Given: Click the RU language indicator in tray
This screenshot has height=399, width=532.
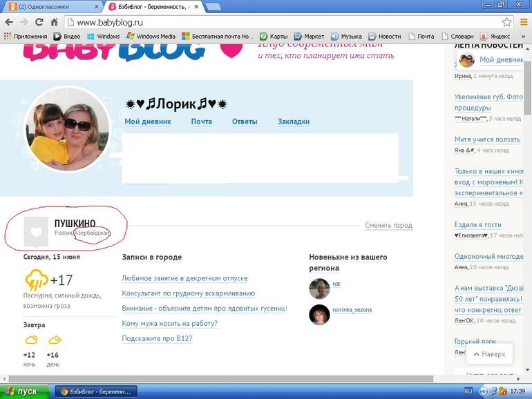Looking at the screenshot, I should tap(468, 391).
